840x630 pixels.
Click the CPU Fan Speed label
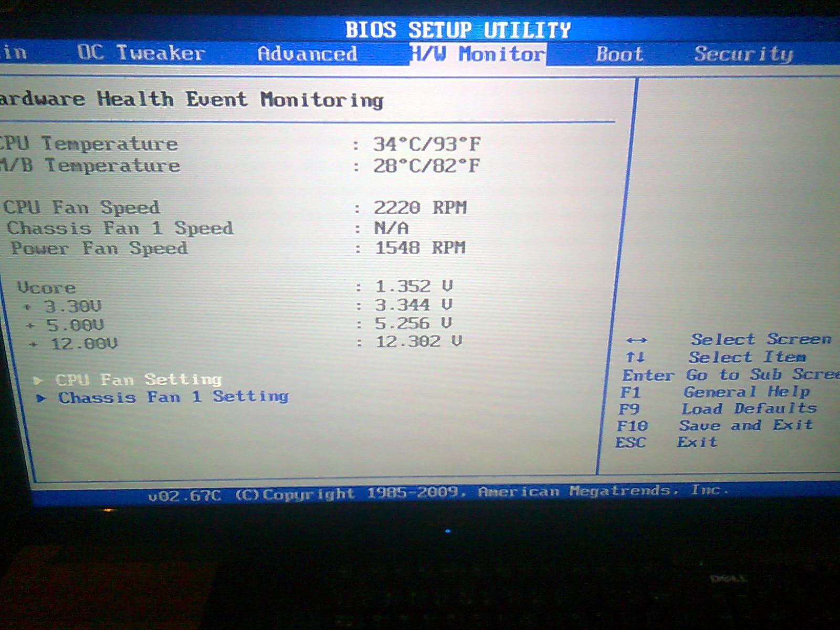(x=82, y=207)
